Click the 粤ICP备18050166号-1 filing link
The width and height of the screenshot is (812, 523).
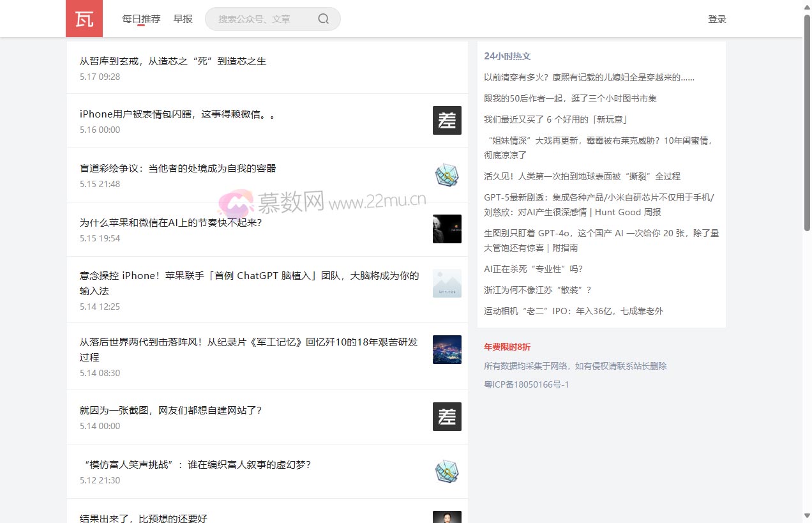pyautogui.click(x=526, y=384)
